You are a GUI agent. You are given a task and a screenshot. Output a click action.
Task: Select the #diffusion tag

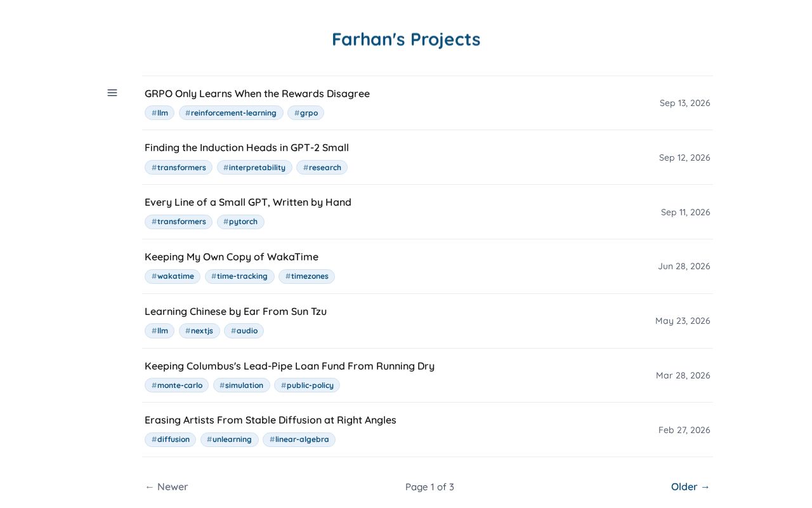click(170, 439)
